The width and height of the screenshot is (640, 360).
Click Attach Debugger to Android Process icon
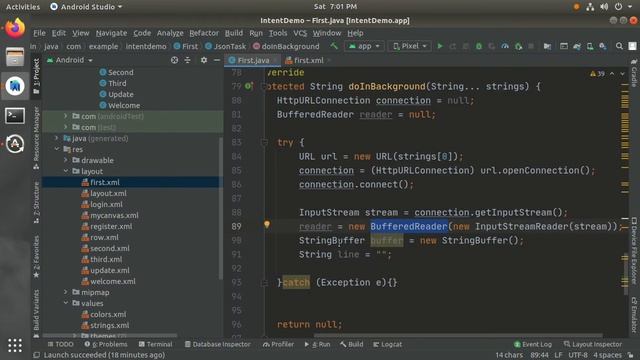click(x=518, y=46)
